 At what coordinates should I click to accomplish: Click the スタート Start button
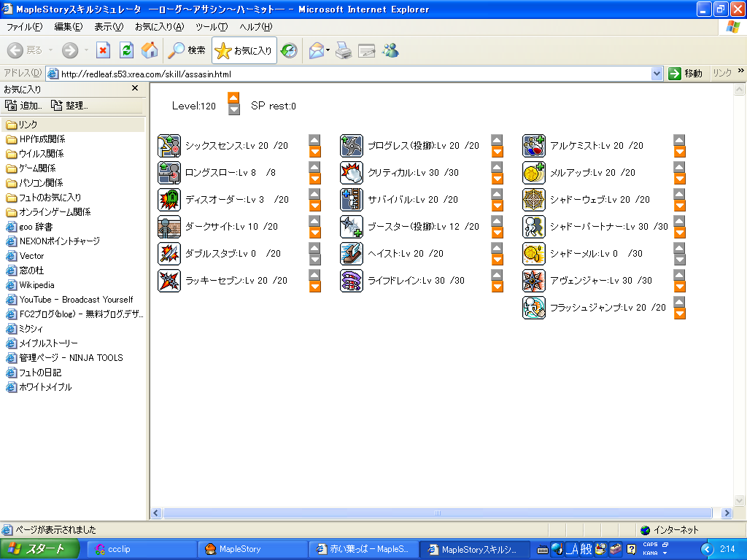coord(39,549)
